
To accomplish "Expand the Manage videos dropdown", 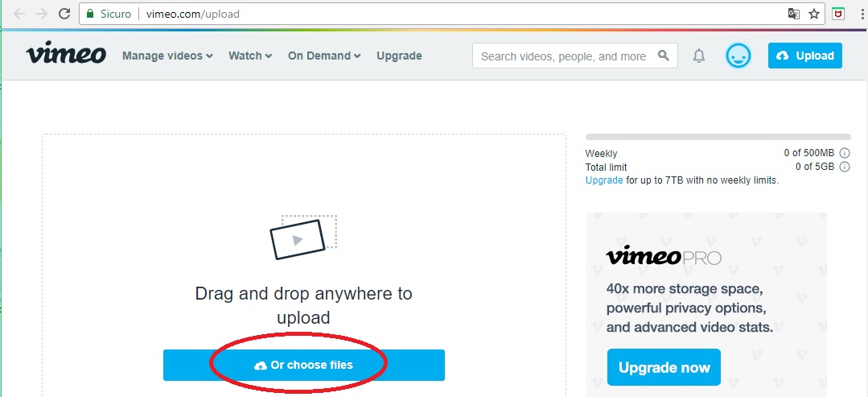I will (167, 56).
